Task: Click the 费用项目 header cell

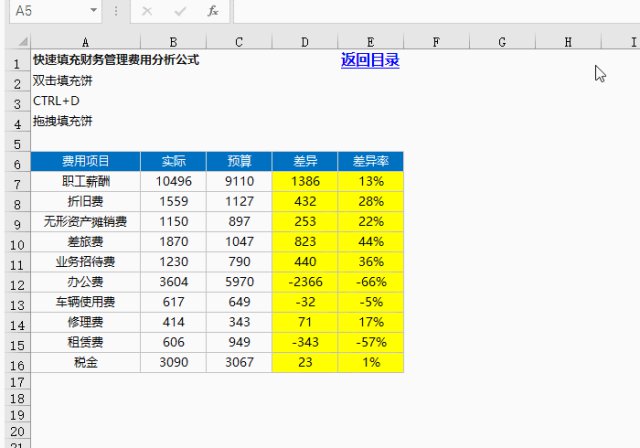Action: pyautogui.click(x=86, y=161)
